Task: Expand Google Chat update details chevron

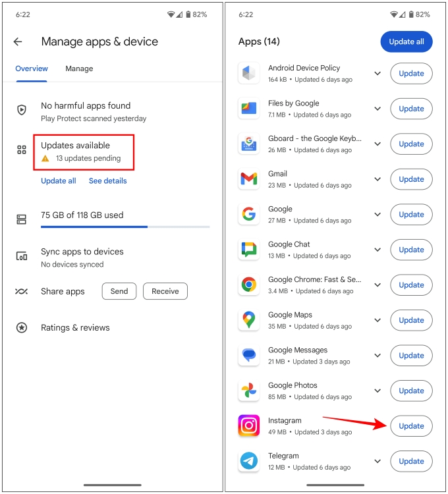Action: click(378, 250)
